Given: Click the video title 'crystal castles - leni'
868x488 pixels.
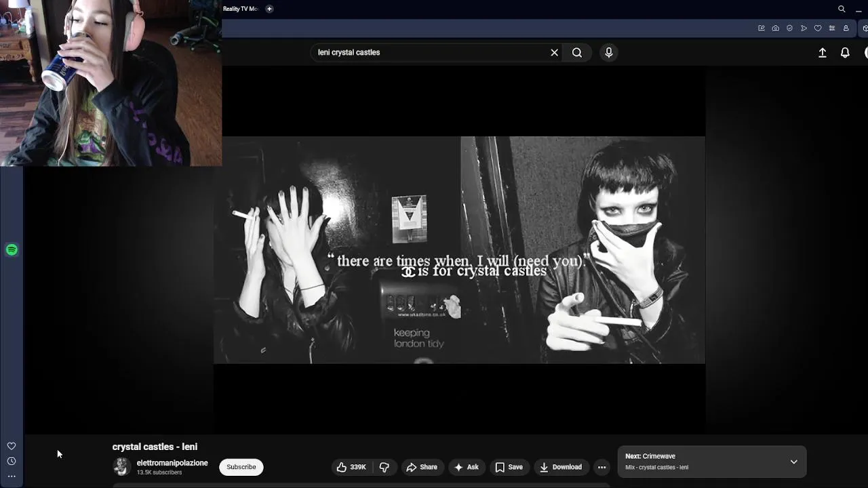Looking at the screenshot, I should tap(155, 447).
